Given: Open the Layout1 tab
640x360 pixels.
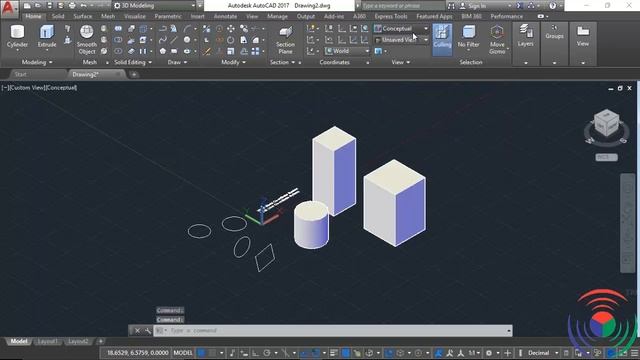Looking at the screenshot, I should [x=47, y=341].
